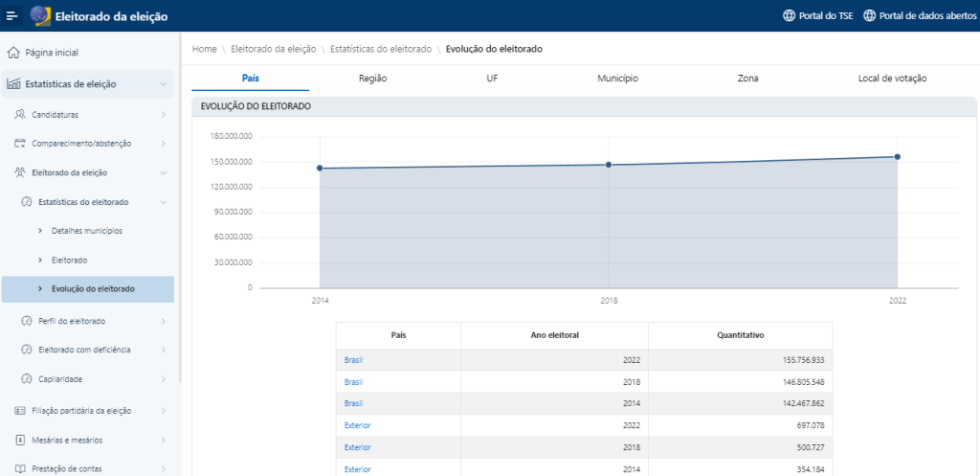Viewport: 980px width, 476px height.
Task: Click the Página inicial home icon
Action: click(13, 53)
